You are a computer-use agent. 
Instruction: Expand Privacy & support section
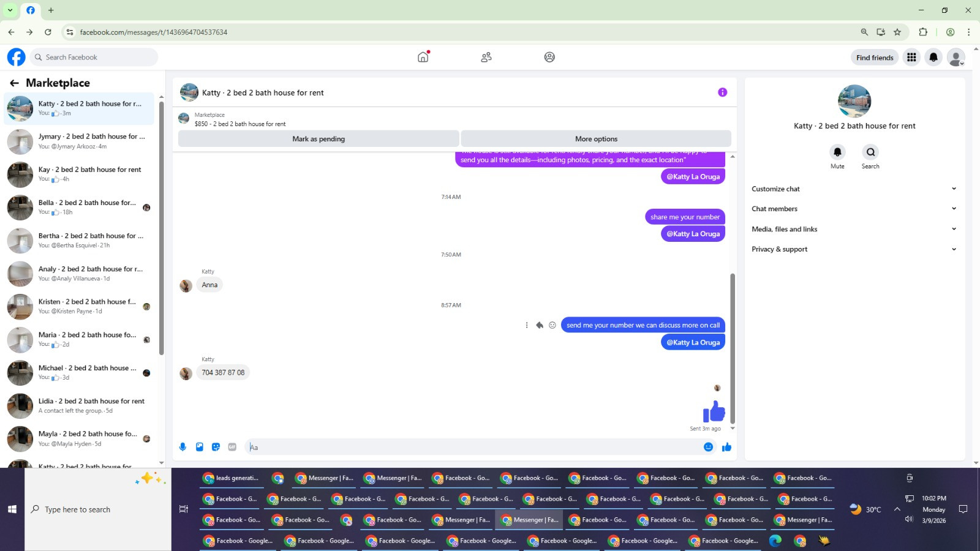[x=854, y=249]
